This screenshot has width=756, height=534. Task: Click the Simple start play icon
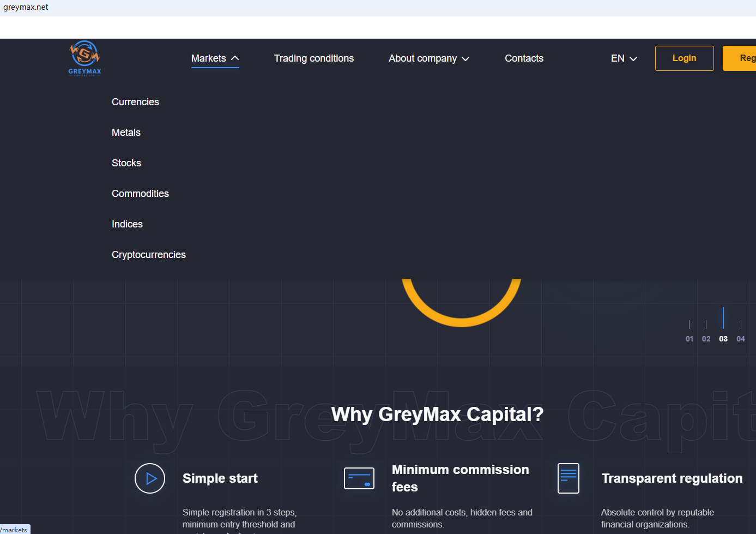pyautogui.click(x=150, y=478)
